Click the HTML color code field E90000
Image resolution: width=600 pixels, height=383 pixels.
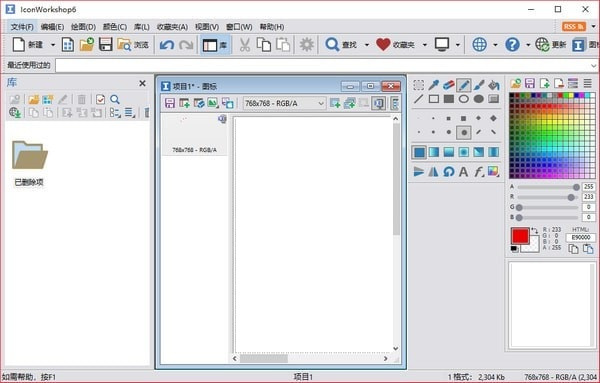point(580,238)
